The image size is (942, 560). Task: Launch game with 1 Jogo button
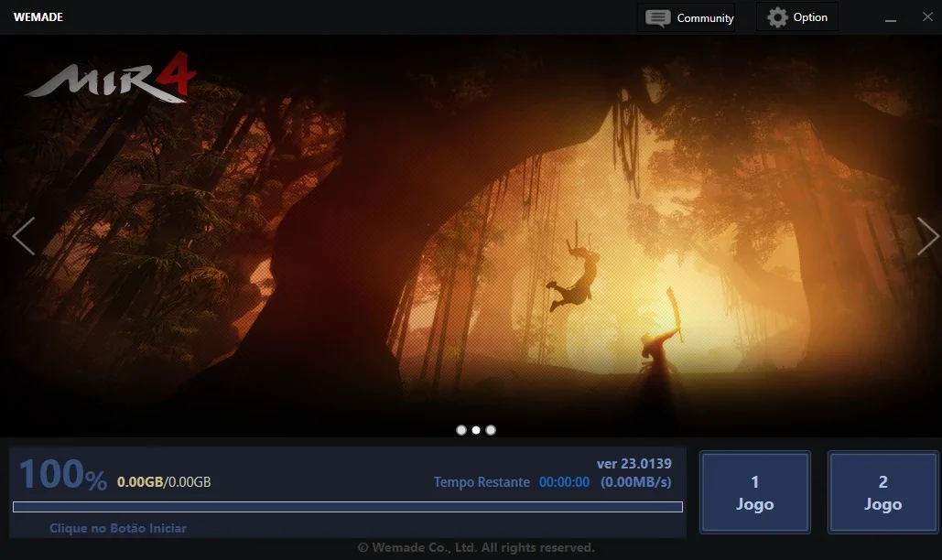[755, 492]
